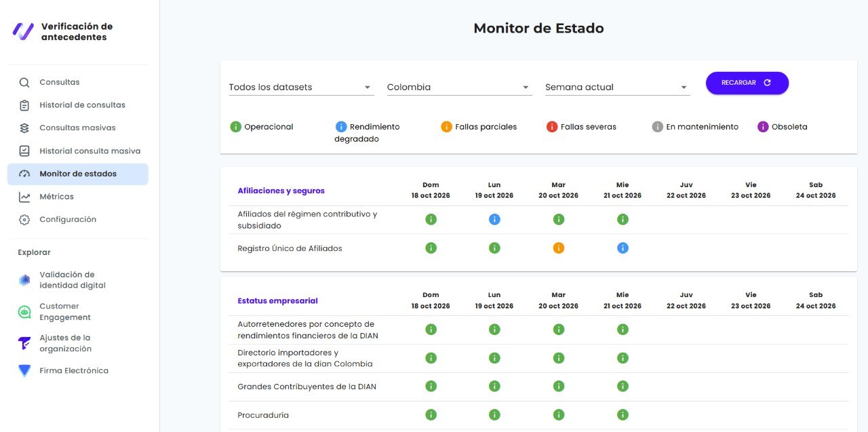Select Monitor de estados menu item

point(78,174)
